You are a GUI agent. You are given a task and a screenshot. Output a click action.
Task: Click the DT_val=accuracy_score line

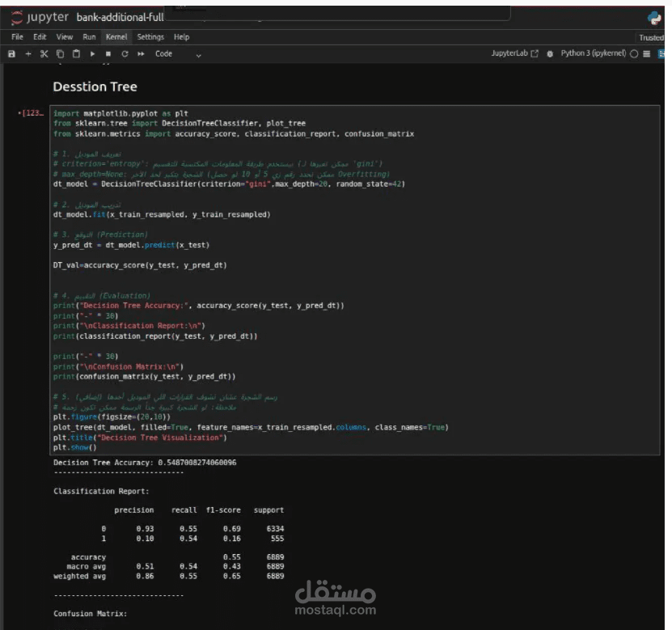point(140,265)
